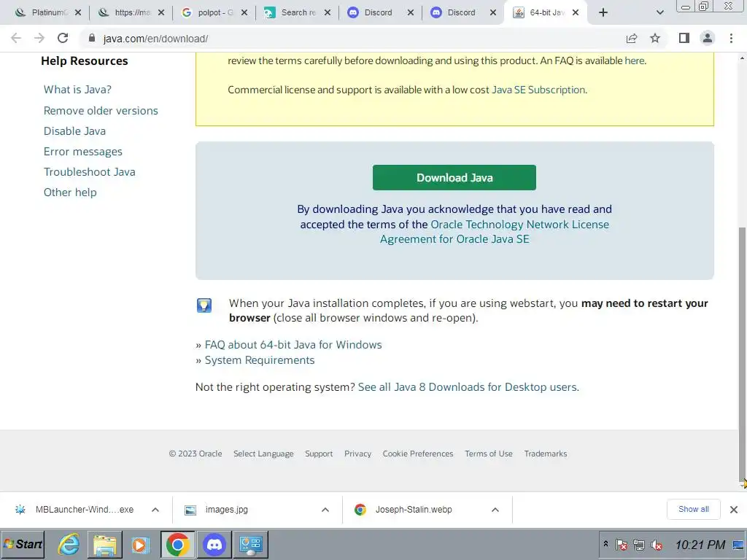Open File Explorer folder on taskbar
Screen dimensions: 747x560
click(105, 544)
